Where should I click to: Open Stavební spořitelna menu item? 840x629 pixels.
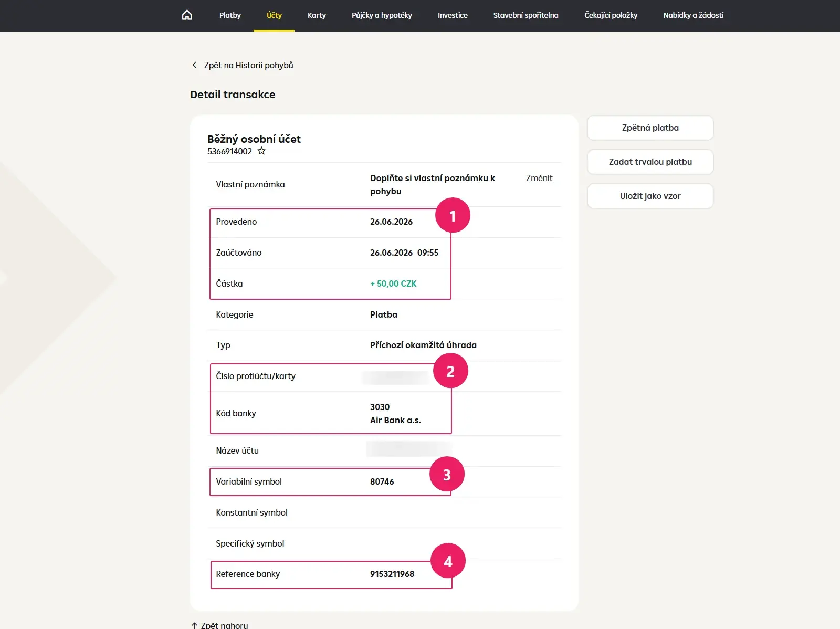526,15
